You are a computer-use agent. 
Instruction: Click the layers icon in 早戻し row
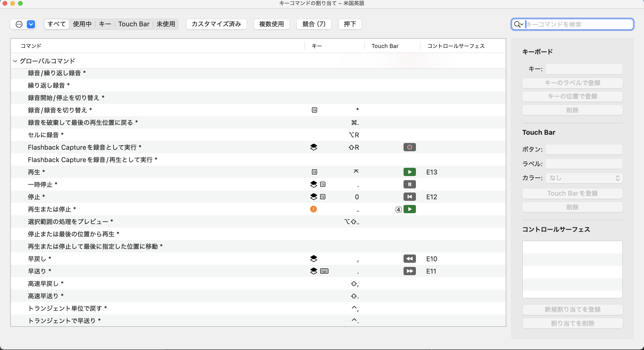pos(313,259)
